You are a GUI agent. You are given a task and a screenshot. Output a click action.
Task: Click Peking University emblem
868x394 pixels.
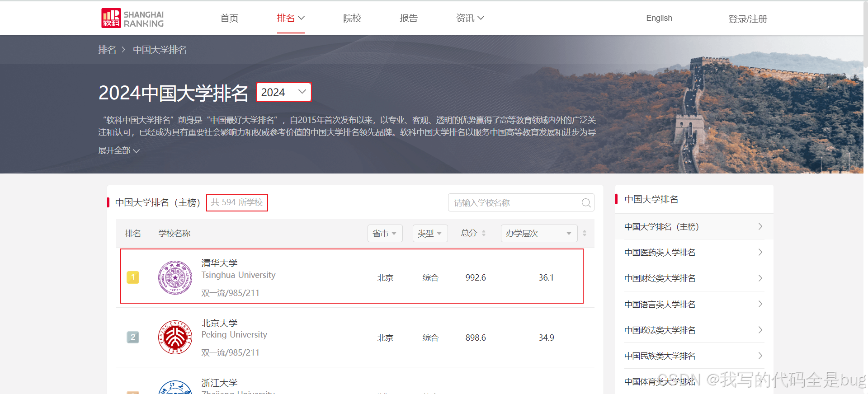pos(175,337)
